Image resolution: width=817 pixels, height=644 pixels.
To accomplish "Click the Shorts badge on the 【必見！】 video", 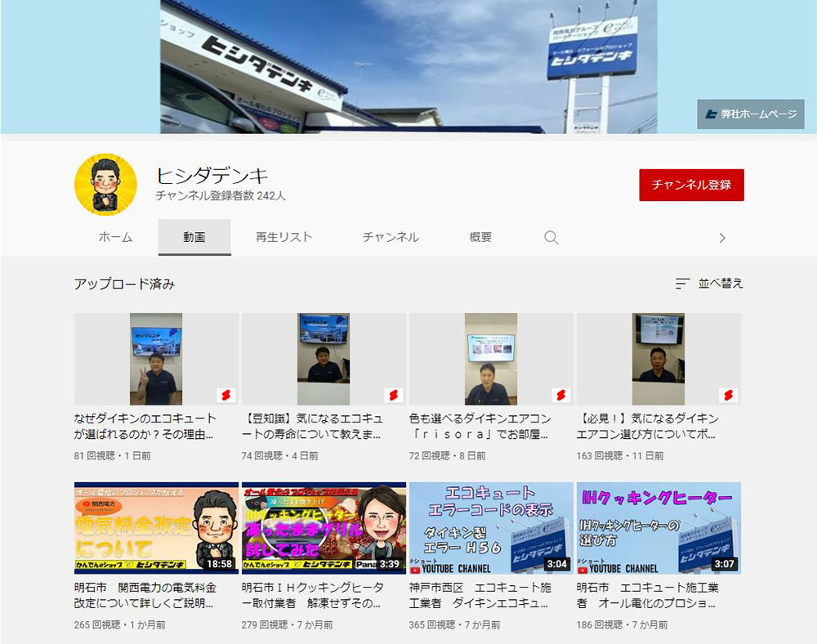I will pyautogui.click(x=729, y=395).
